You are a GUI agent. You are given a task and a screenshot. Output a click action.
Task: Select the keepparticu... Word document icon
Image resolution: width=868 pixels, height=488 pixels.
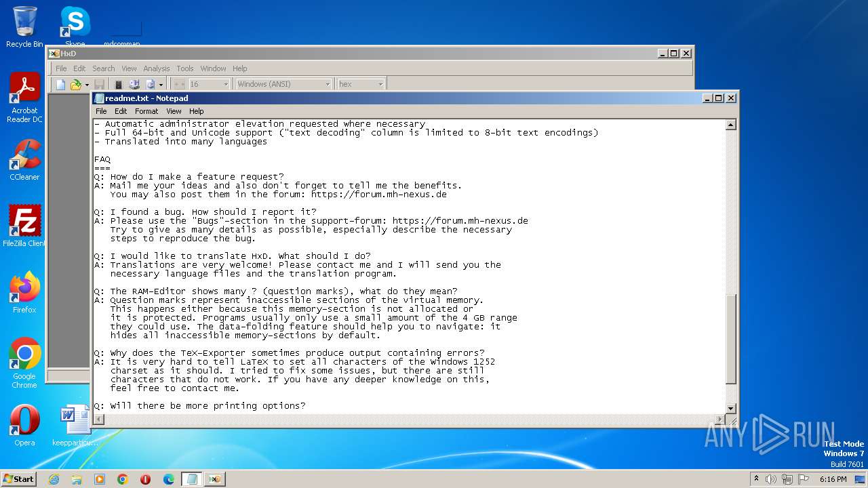[75, 426]
